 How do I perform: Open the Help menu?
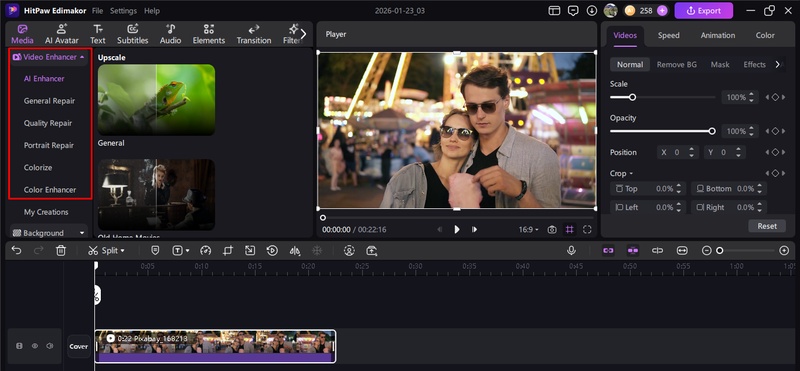click(152, 11)
